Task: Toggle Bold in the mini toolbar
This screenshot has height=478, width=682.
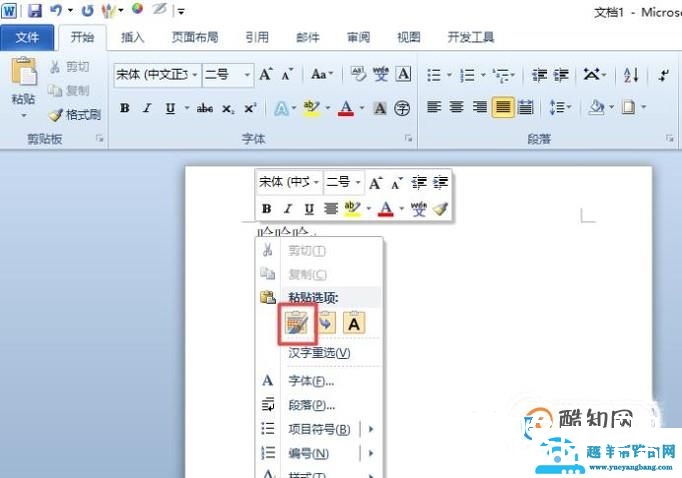Action: pos(267,209)
